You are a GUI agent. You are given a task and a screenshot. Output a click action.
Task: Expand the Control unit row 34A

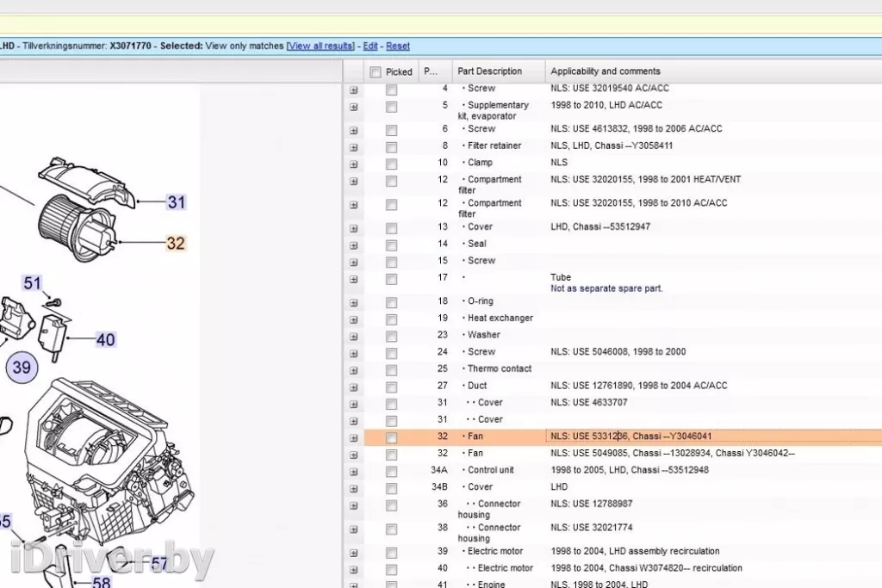pyautogui.click(x=353, y=471)
